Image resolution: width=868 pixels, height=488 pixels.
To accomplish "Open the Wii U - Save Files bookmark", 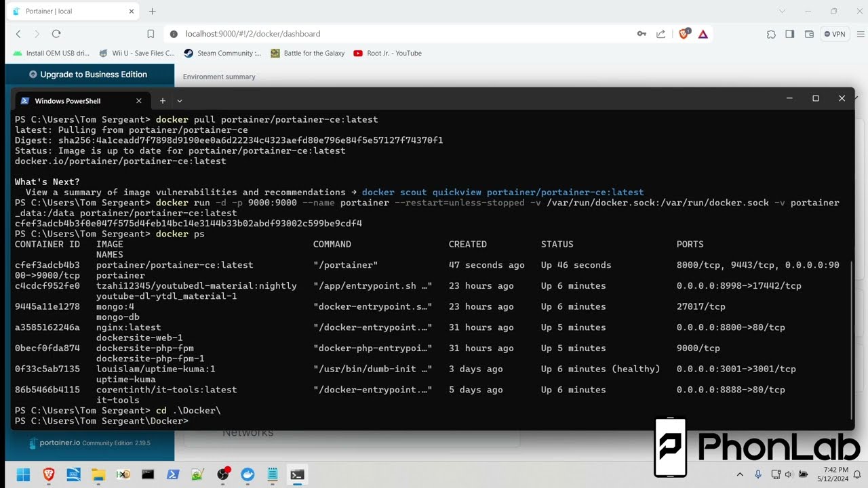I will 136,53.
